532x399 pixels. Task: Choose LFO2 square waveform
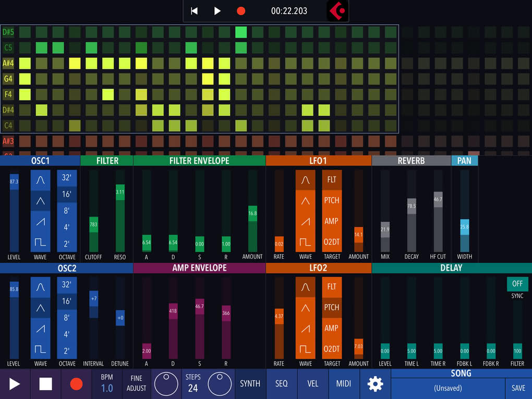click(x=305, y=349)
